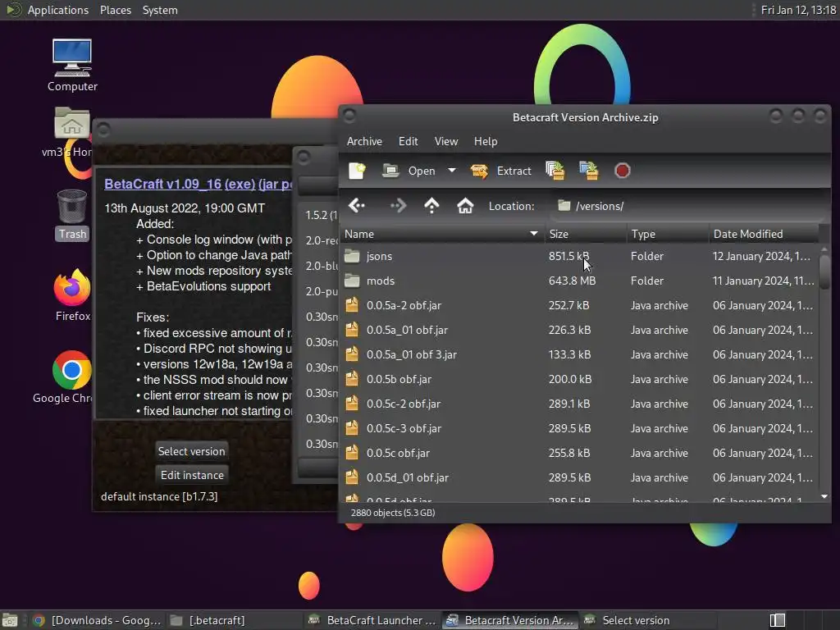Select the jsons folder row

[x=580, y=256]
